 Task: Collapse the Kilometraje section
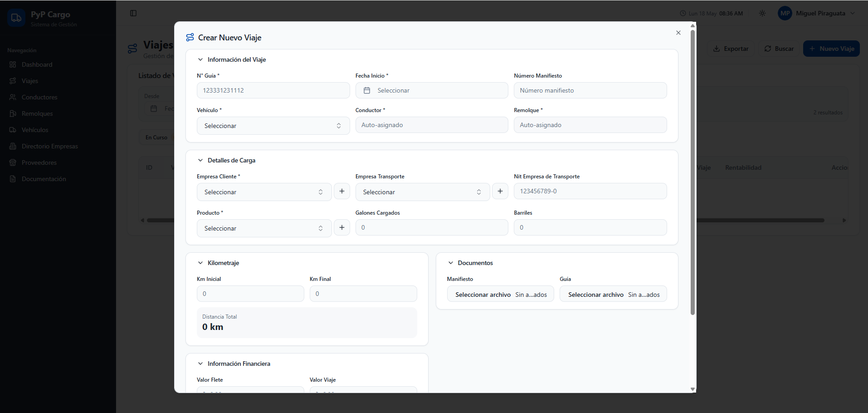(200, 263)
